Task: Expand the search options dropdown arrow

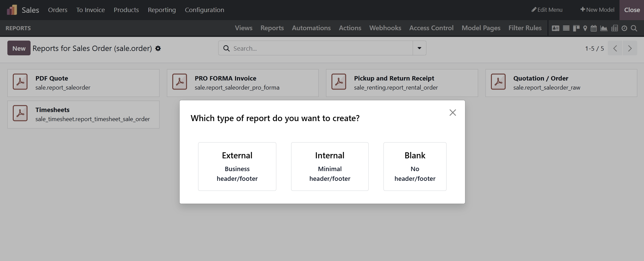Action: (419, 48)
